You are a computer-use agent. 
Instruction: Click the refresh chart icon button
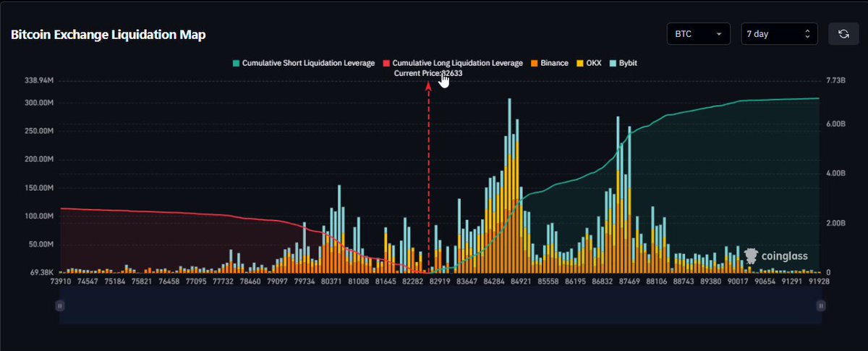pos(843,34)
